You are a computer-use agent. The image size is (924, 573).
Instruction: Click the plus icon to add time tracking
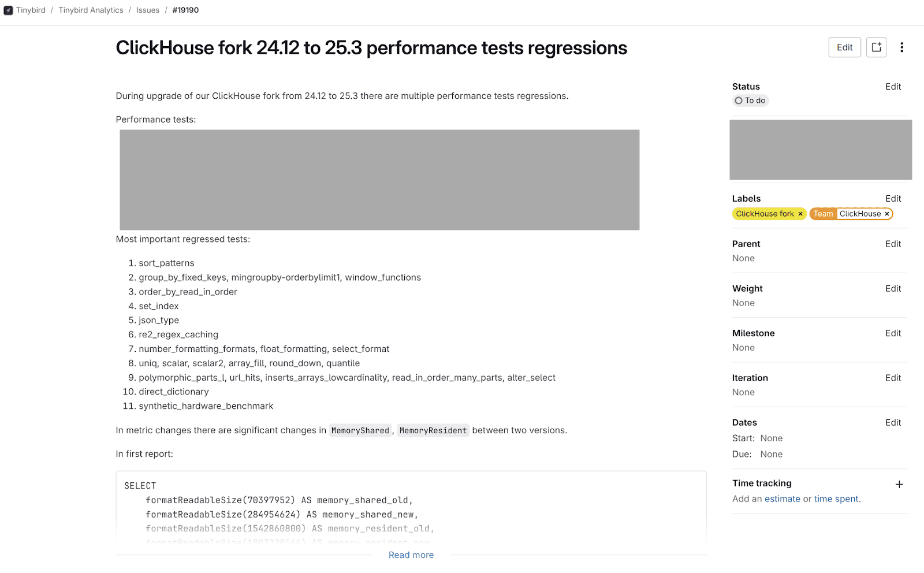(899, 484)
